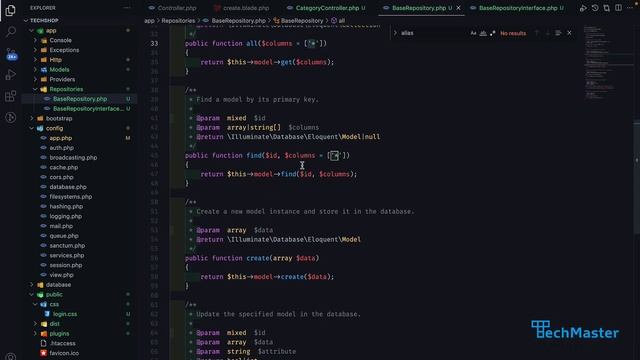Image resolution: width=640 pixels, height=360 pixels.
Task: Toggle Use Regular Expression in find widget
Action: (x=493, y=33)
